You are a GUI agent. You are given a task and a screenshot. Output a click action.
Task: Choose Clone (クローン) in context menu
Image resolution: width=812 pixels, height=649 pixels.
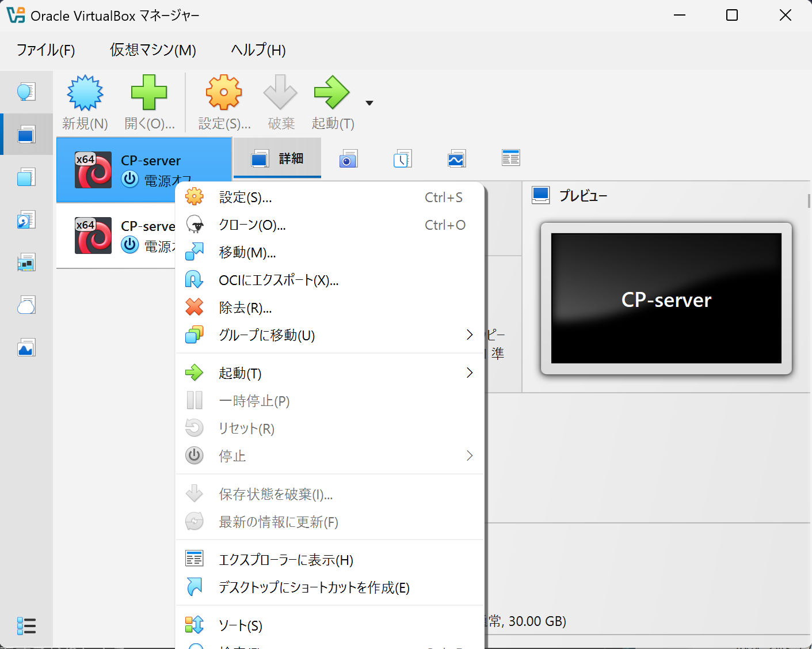[330, 225]
